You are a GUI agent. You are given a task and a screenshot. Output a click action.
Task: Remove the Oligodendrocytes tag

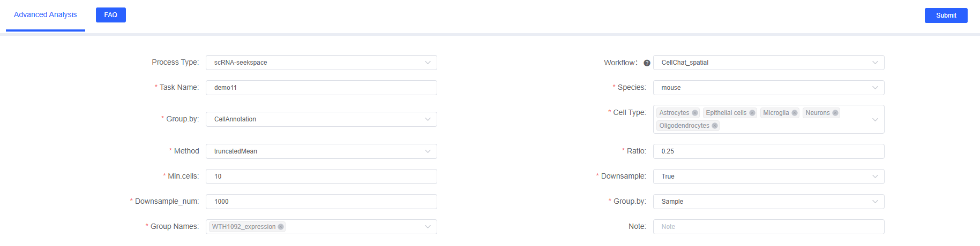(x=715, y=126)
